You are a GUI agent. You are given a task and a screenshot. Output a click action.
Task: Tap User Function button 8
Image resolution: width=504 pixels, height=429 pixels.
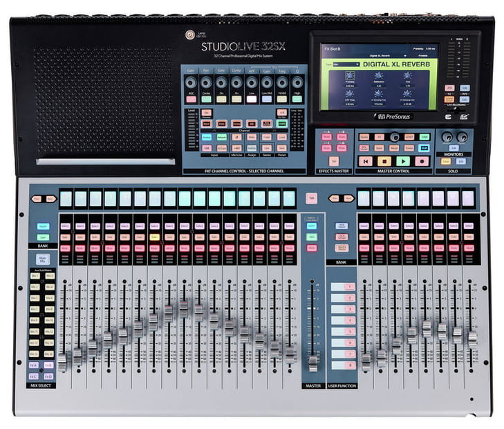tap(350, 365)
